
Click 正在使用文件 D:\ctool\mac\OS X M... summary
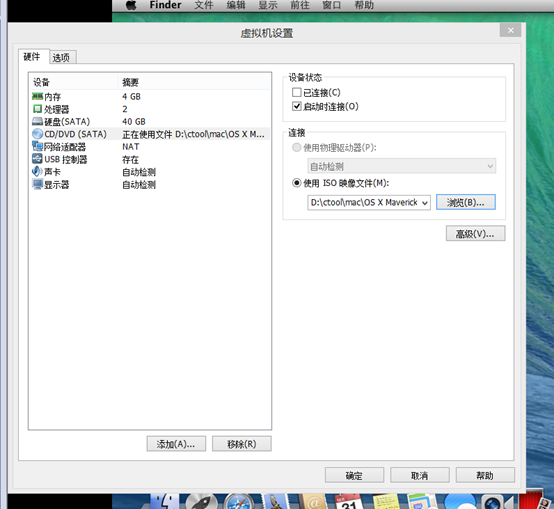[x=193, y=134]
